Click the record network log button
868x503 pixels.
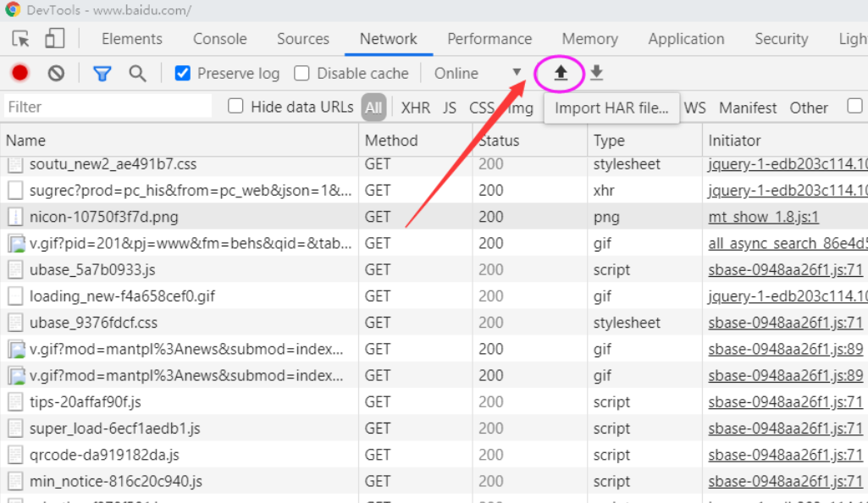click(x=19, y=73)
